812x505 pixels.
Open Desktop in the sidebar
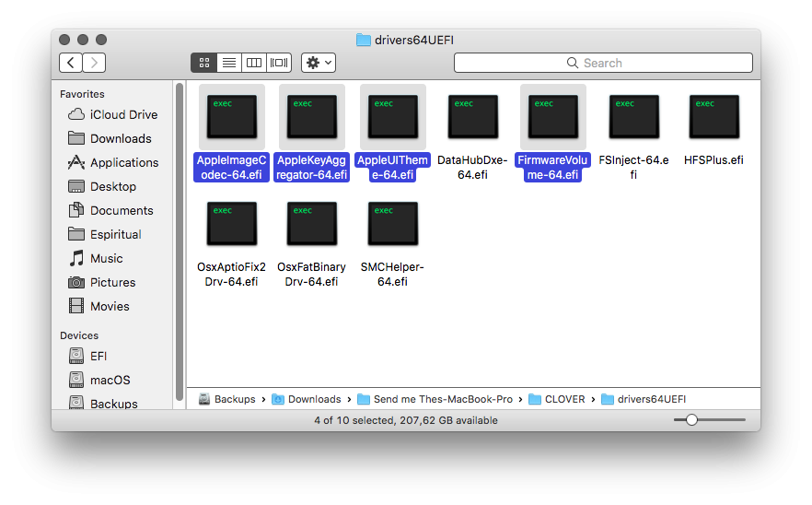pyautogui.click(x=102, y=186)
